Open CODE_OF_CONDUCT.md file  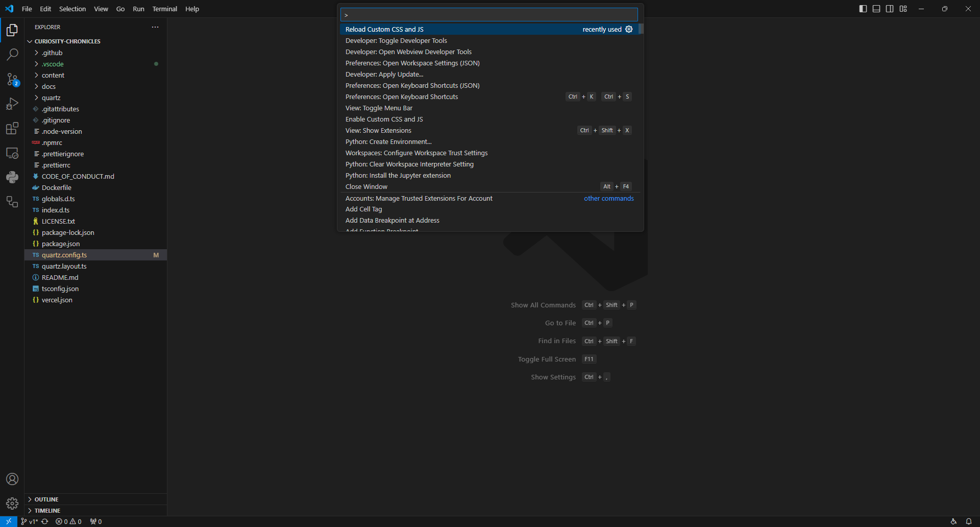click(x=95, y=176)
